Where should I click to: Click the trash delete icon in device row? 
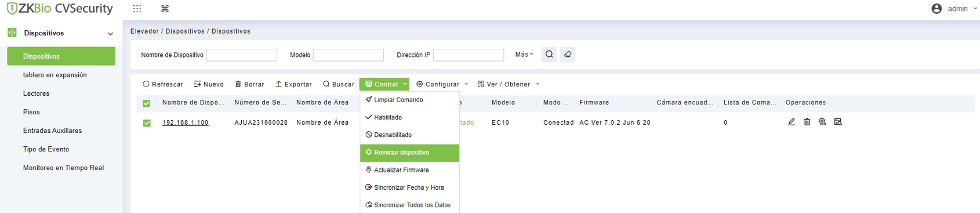pos(807,122)
